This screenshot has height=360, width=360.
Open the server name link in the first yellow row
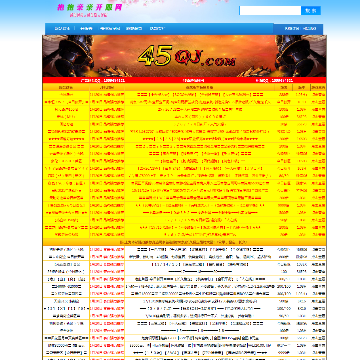click(x=66, y=95)
